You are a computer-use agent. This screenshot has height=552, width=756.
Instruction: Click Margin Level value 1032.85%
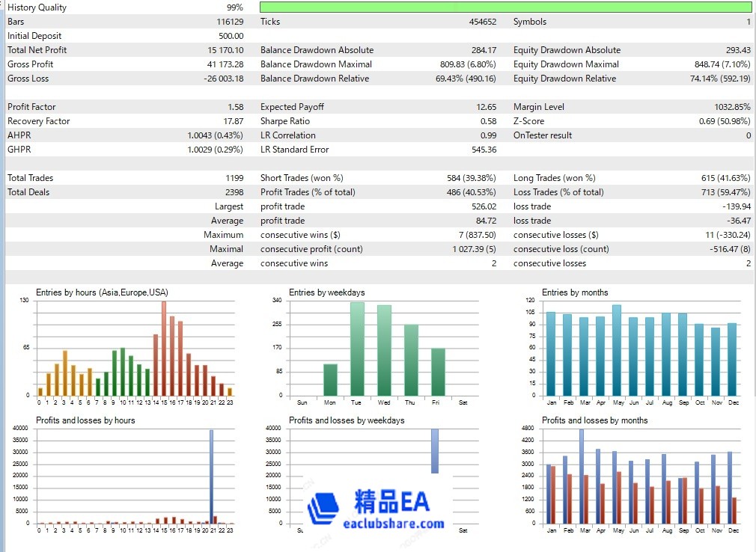(x=732, y=107)
